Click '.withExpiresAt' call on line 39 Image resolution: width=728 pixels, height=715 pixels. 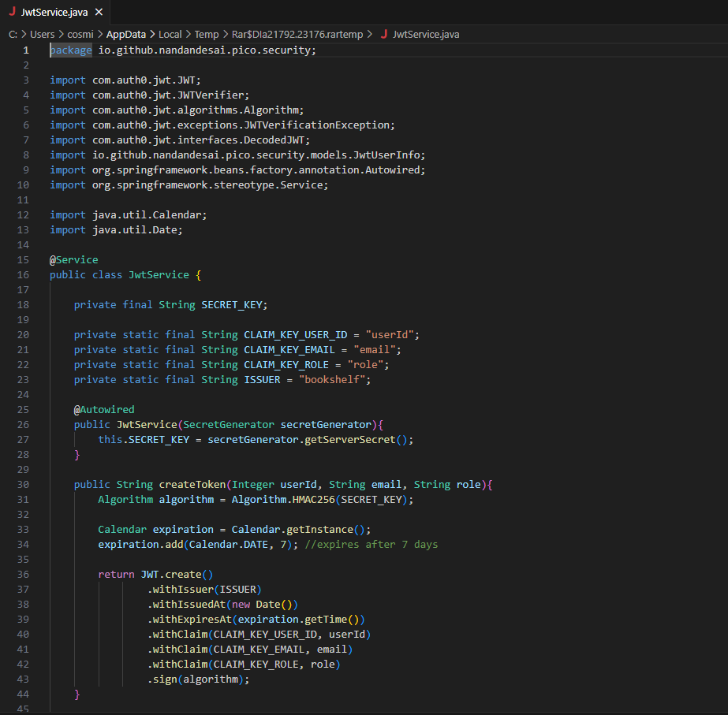tap(189, 620)
